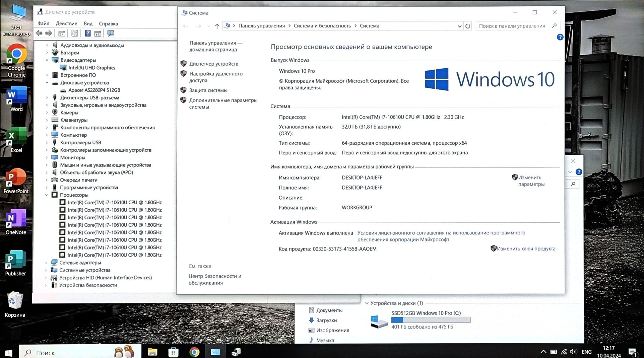Screen dimensions: 644x358
Task: Select the Корзина recycle bin icon
Action: (15, 304)
